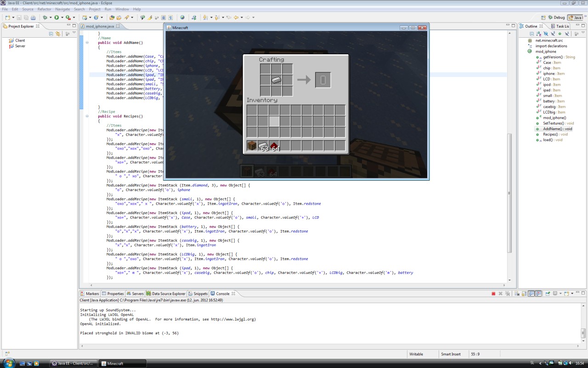
Task: Click the highlighted empty Minecraft inventory slot
Action: (x=274, y=121)
